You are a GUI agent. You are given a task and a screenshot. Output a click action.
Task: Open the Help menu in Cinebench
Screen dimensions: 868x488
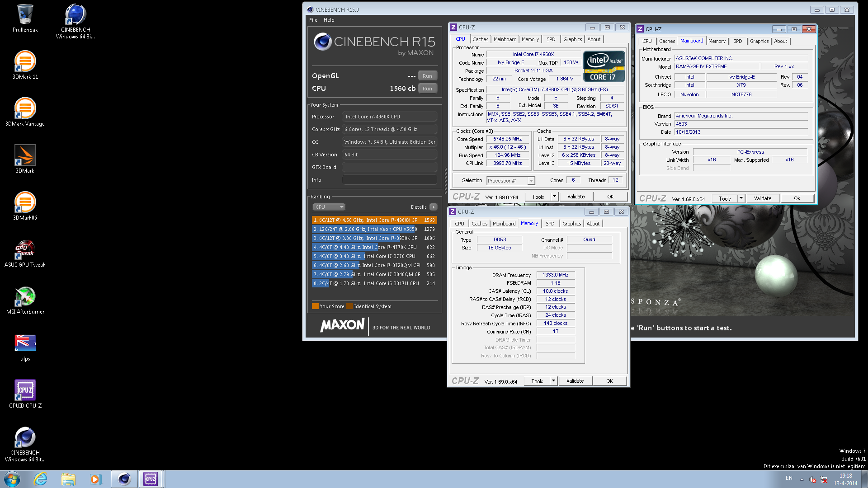329,20
